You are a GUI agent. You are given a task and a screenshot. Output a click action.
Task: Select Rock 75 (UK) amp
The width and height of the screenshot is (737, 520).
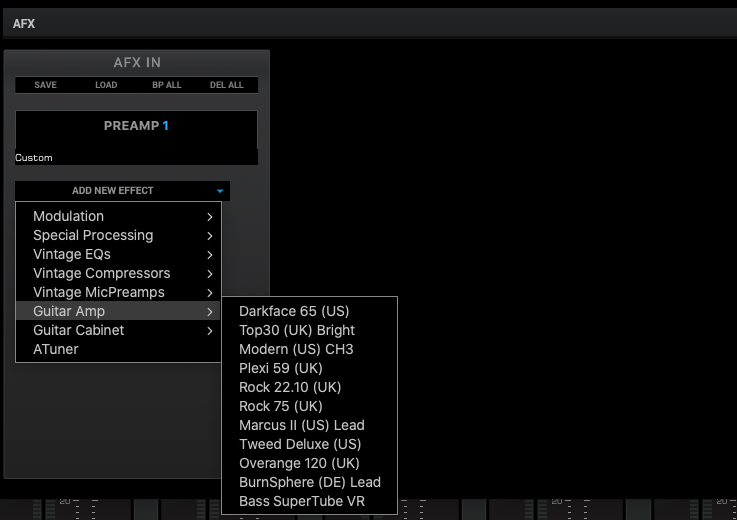(x=309, y=406)
